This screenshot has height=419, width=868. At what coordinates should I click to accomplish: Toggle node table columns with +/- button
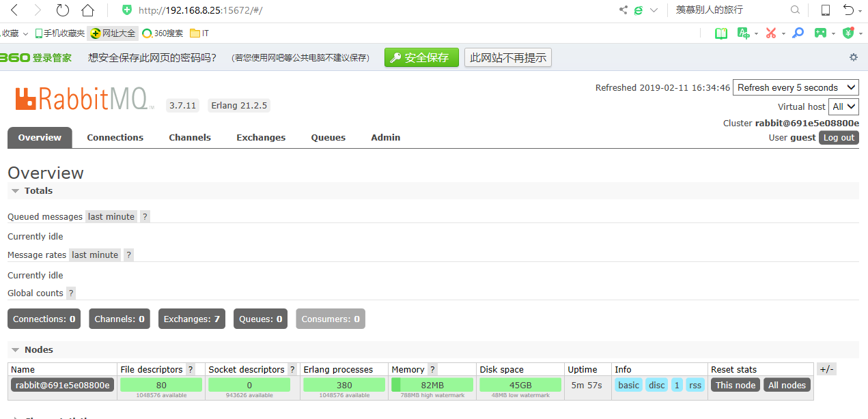pos(826,369)
